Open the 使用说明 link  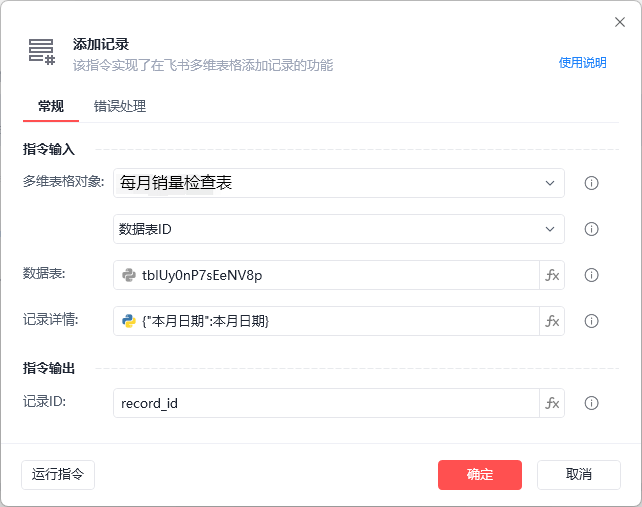pyautogui.click(x=582, y=62)
